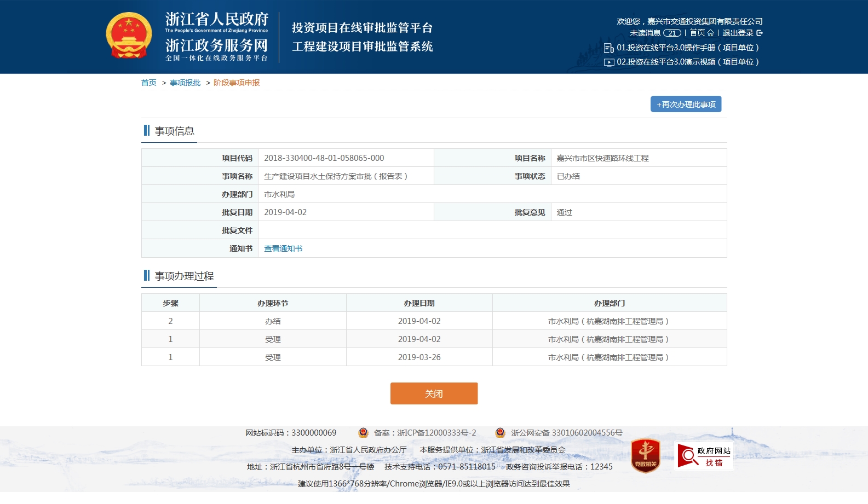
Task: Click the national emblem logo in header
Action: (x=129, y=36)
